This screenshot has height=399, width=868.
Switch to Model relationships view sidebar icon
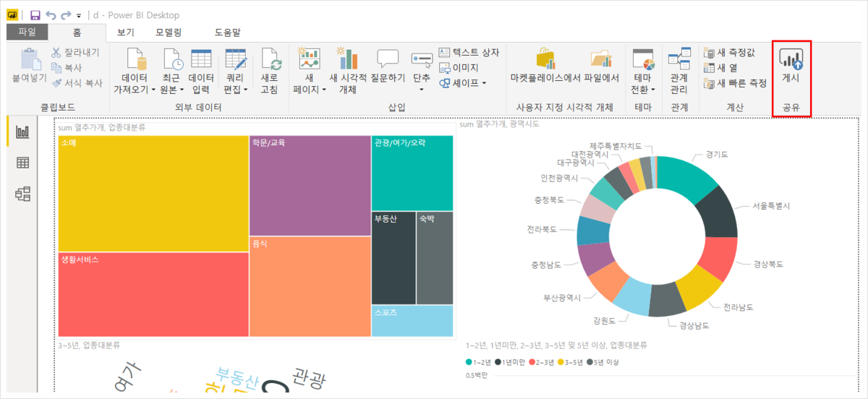click(23, 193)
